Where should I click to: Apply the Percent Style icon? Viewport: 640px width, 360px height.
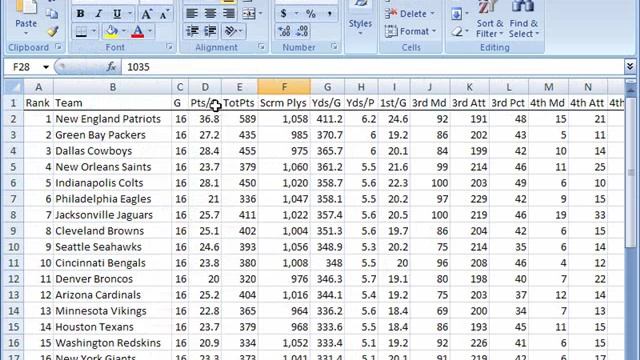[x=311, y=14]
